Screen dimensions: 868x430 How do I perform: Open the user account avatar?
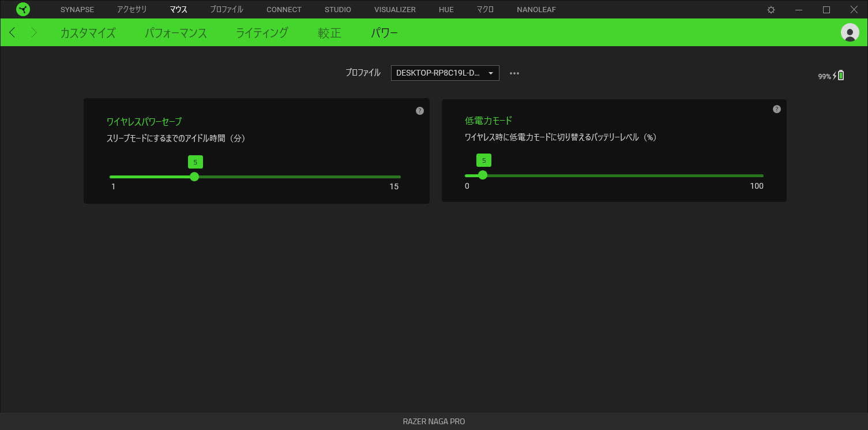pyautogui.click(x=850, y=32)
